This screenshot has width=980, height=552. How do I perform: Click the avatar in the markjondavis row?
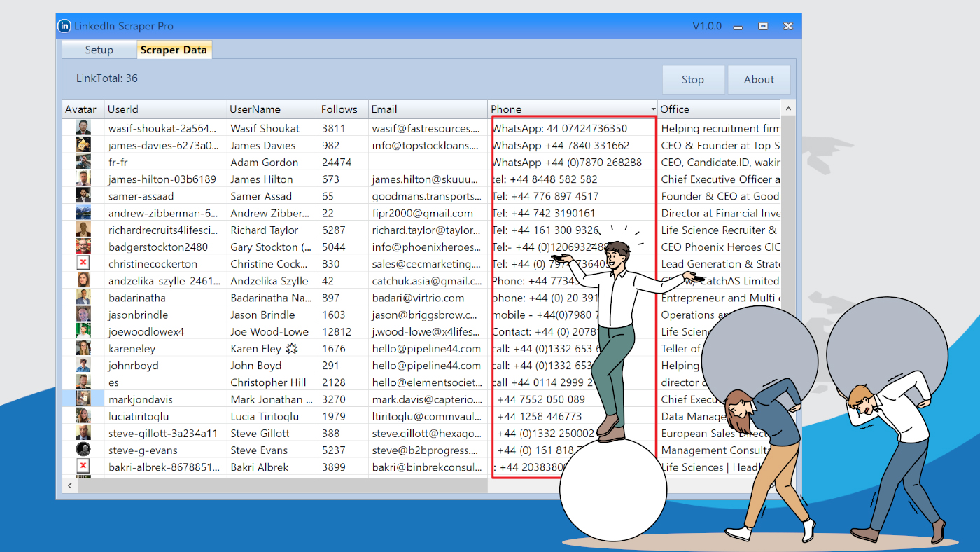click(83, 399)
